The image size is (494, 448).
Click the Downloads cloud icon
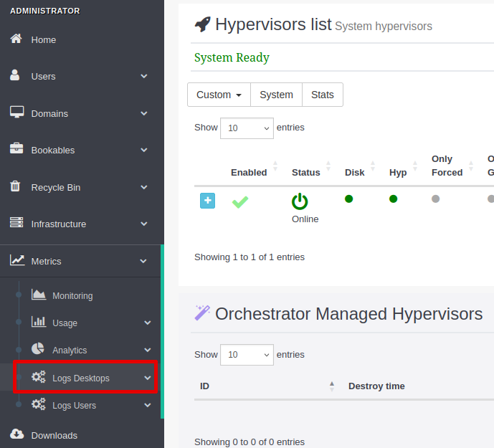coord(16,434)
